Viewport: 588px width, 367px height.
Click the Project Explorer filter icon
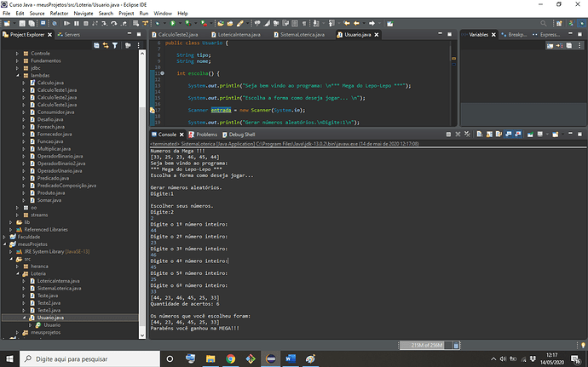click(x=115, y=45)
